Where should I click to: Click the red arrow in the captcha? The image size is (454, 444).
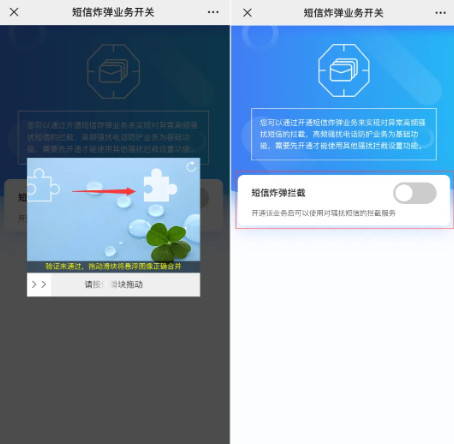click(104, 191)
